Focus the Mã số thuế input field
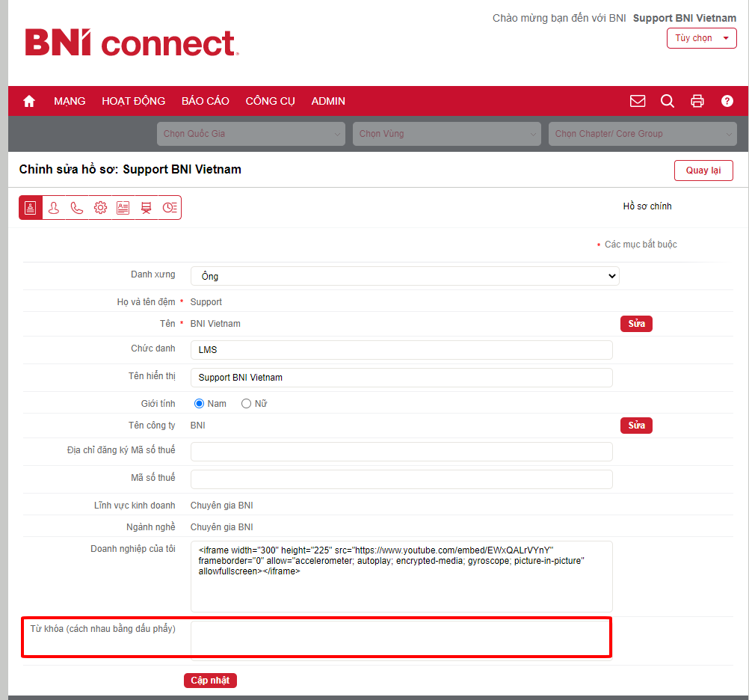Viewport: 749px width, 700px height. tap(401, 479)
